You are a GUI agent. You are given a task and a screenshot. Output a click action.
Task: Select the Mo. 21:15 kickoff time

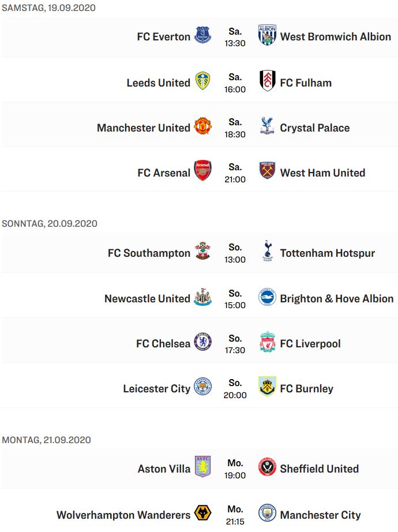point(235,515)
